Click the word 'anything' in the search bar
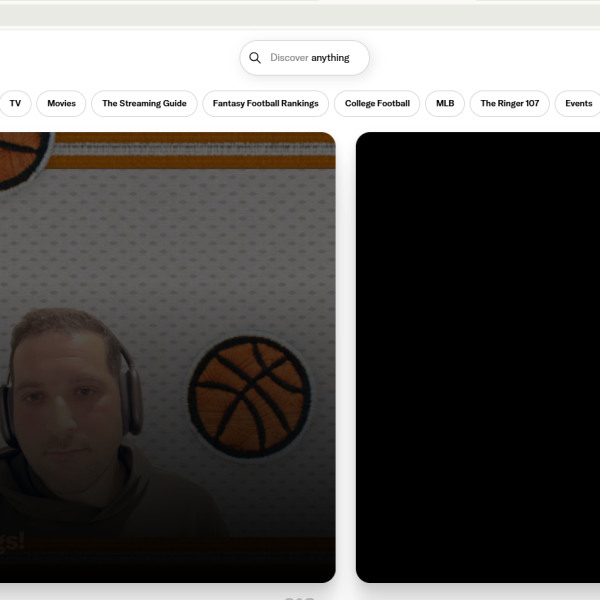 pyautogui.click(x=330, y=58)
